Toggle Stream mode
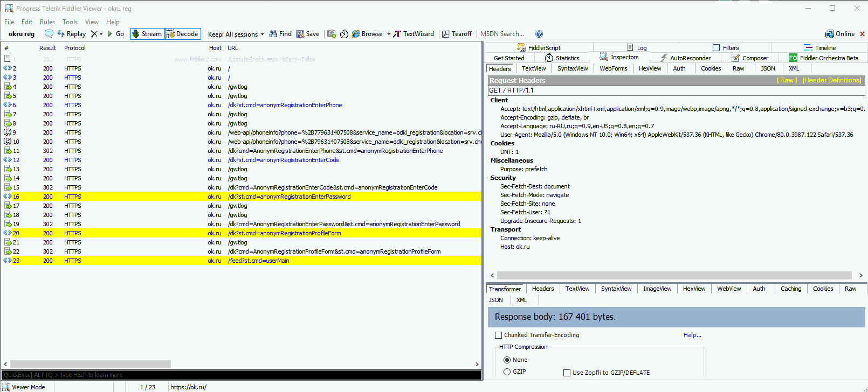 coord(147,34)
